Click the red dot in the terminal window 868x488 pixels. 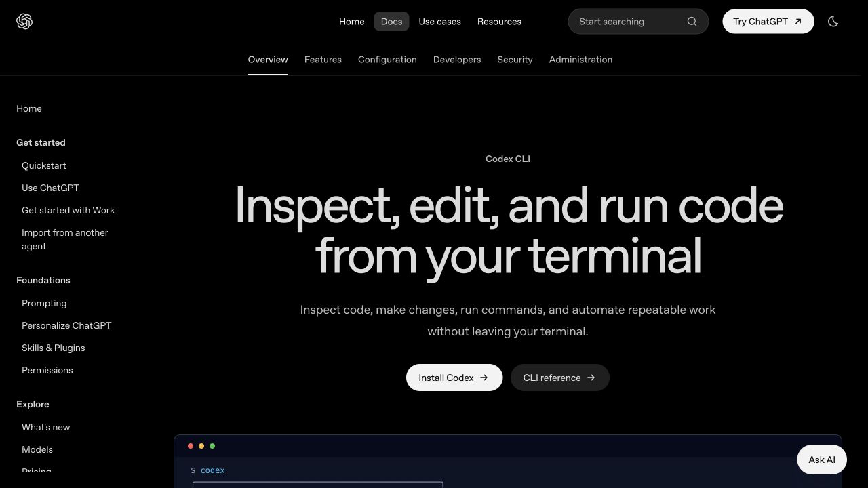[x=191, y=446]
